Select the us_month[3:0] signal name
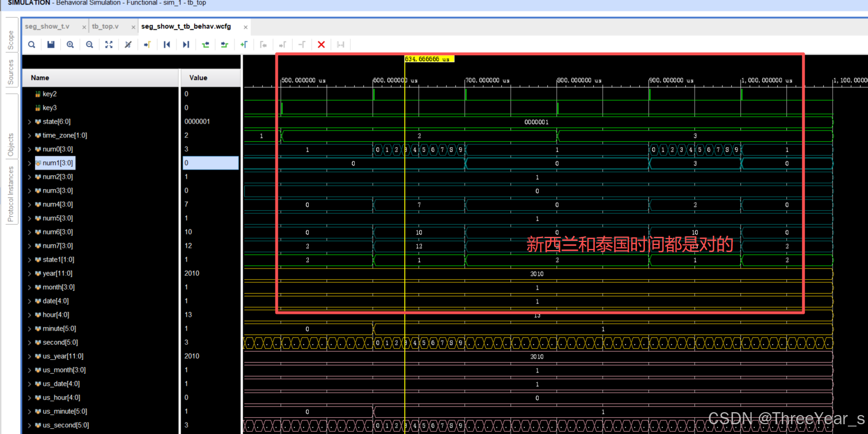Image resolution: width=868 pixels, height=434 pixels. 64,370
